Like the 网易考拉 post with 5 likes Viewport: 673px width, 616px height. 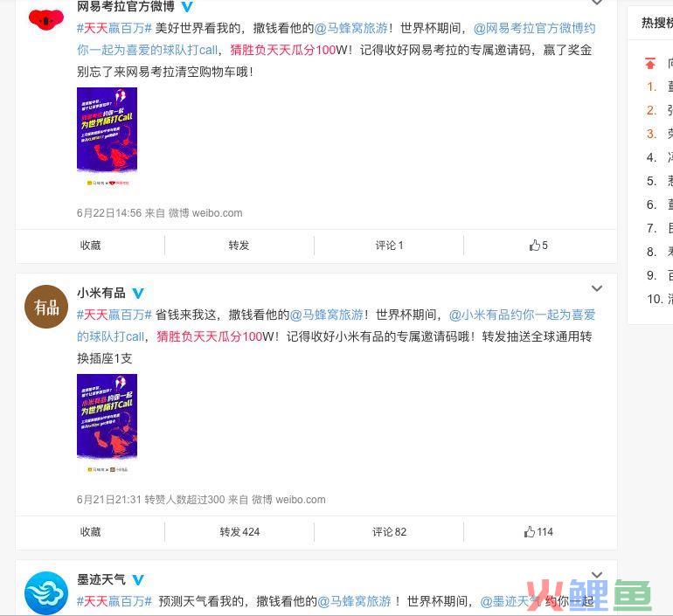pyautogui.click(x=538, y=245)
